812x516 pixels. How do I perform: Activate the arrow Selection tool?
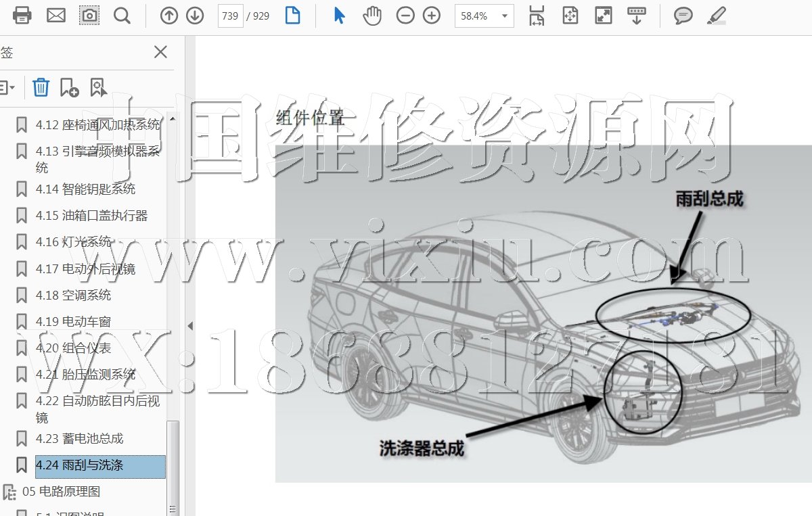[x=340, y=16]
